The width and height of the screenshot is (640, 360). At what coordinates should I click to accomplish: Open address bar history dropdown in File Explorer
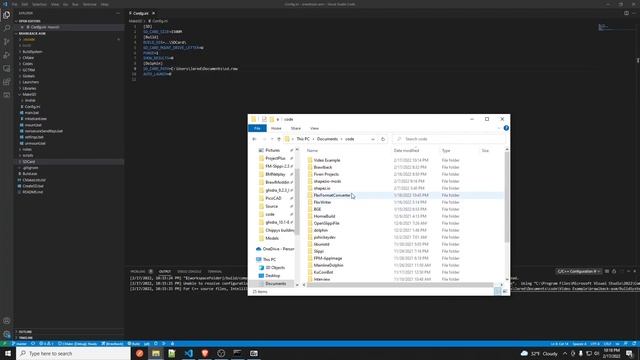[x=373, y=139]
